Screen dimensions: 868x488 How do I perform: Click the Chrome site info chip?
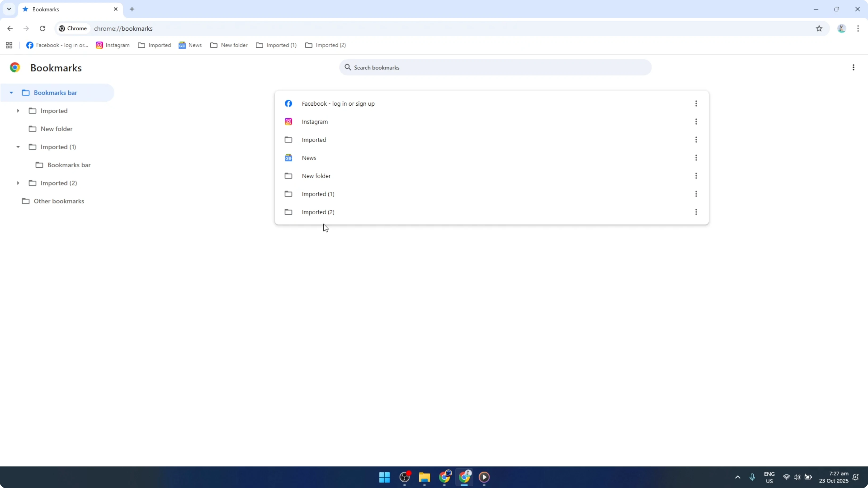(x=73, y=28)
